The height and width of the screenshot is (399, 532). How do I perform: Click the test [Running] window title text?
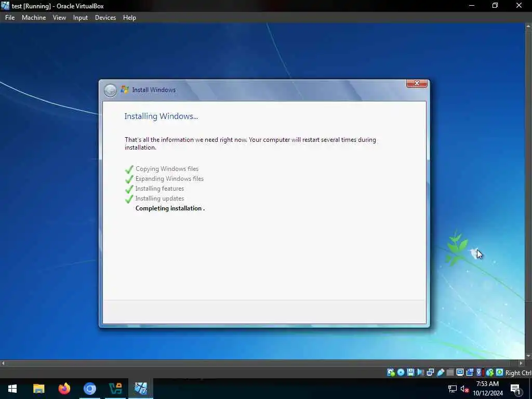(x=58, y=6)
